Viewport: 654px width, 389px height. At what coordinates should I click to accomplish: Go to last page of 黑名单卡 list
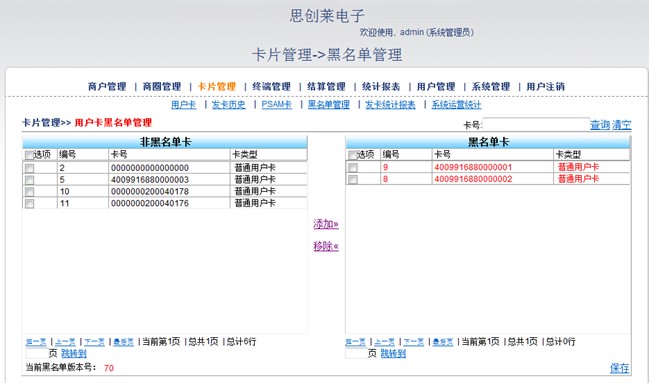pos(443,342)
